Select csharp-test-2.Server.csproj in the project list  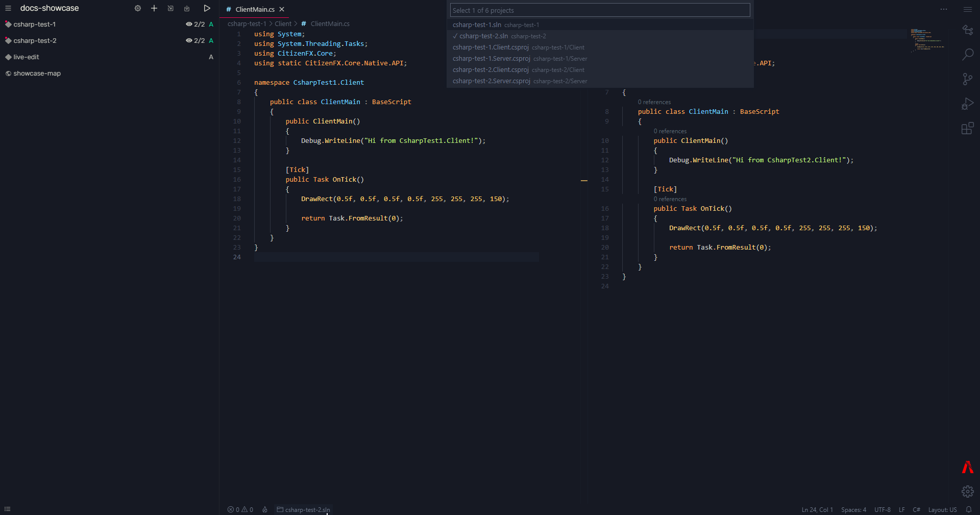coord(491,81)
